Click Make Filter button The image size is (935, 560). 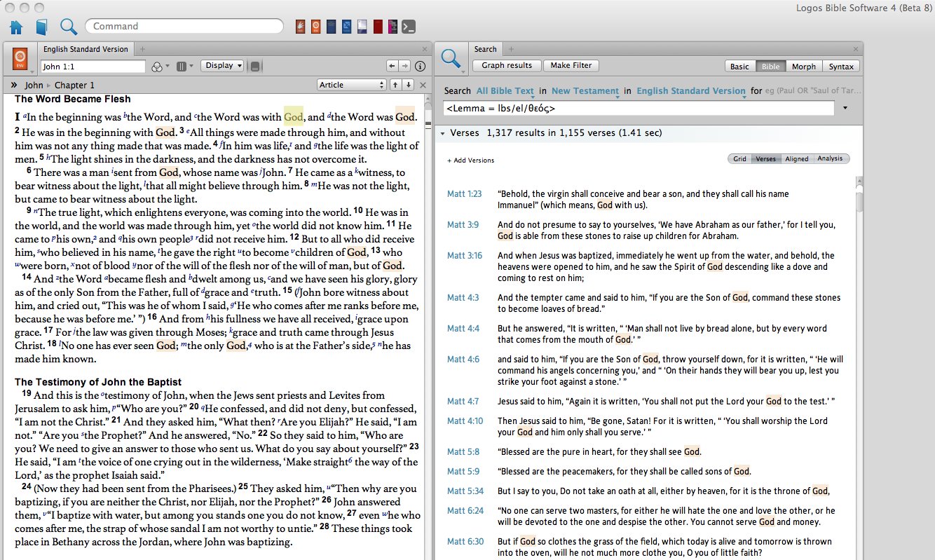pos(571,65)
